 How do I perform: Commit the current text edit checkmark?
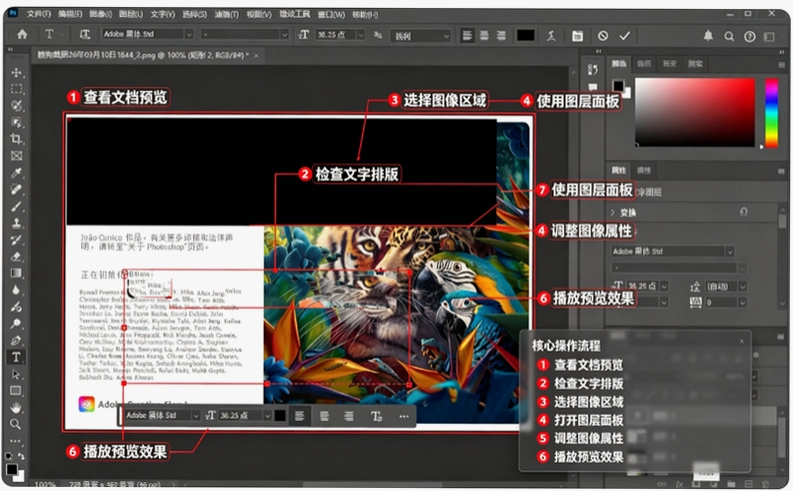[x=625, y=36]
